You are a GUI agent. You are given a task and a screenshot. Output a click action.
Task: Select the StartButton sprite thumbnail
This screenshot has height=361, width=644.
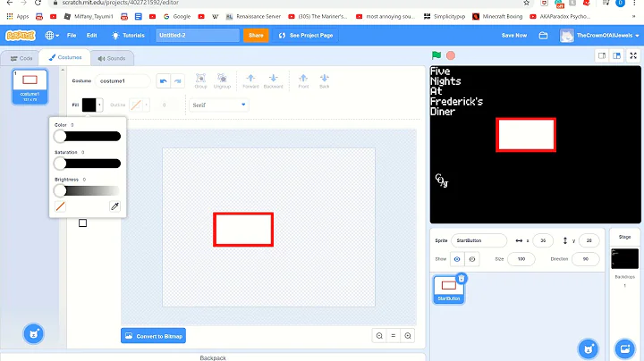tap(448, 290)
